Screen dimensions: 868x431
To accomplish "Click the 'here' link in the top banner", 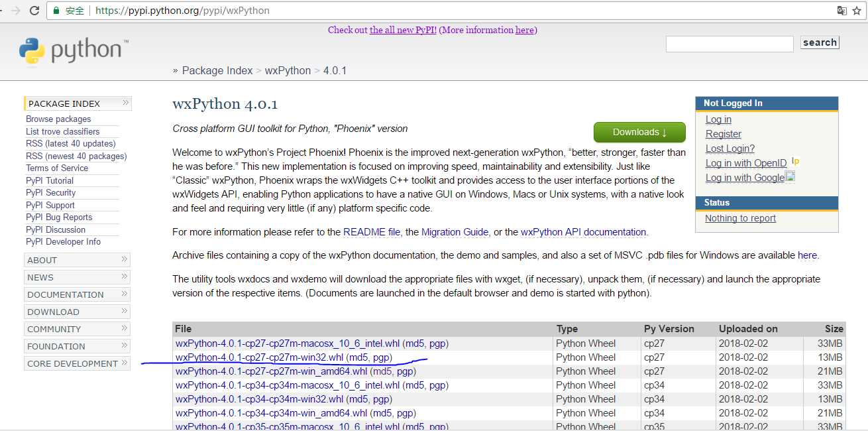I will tap(525, 30).
